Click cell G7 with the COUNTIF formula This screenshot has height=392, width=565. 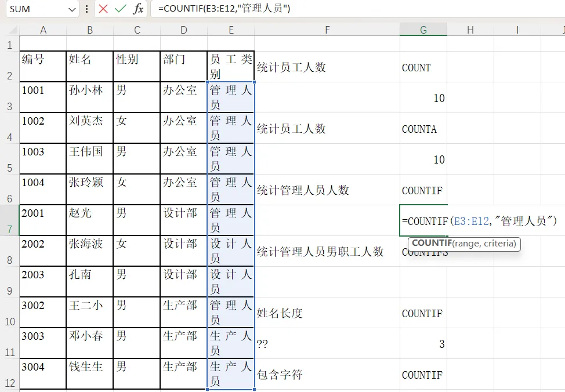click(x=423, y=220)
